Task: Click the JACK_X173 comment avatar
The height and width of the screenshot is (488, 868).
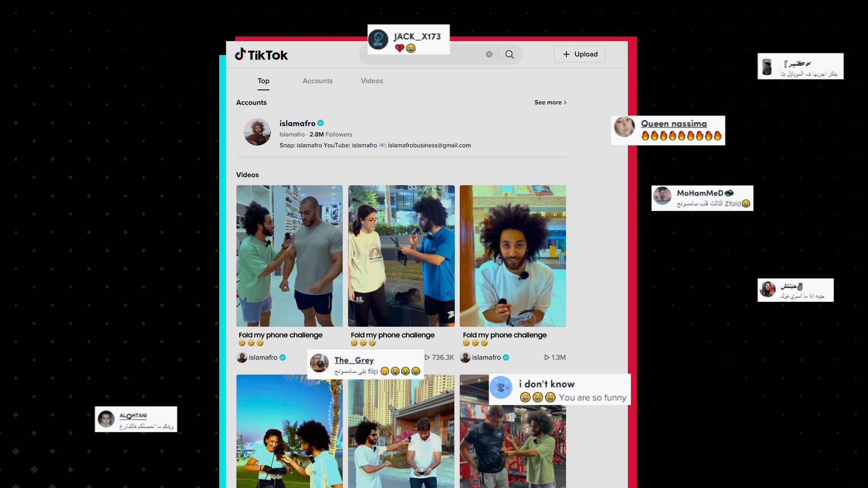Action: click(x=378, y=40)
